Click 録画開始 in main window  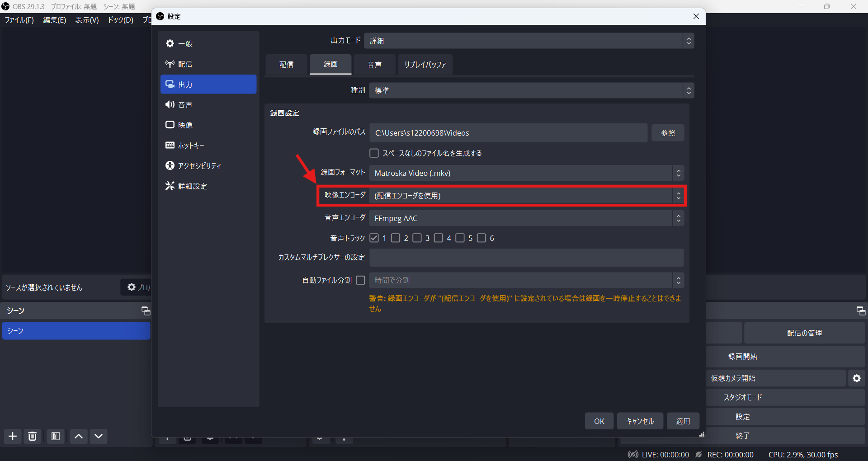coord(786,357)
